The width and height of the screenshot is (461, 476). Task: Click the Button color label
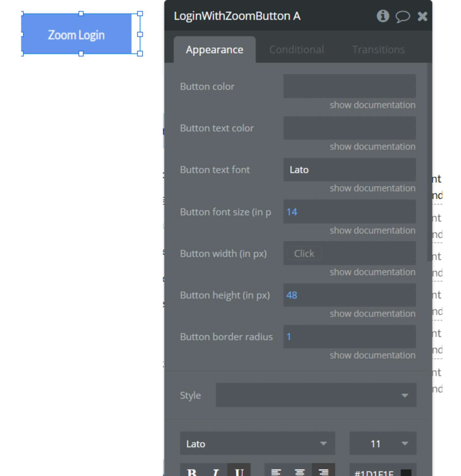(207, 86)
